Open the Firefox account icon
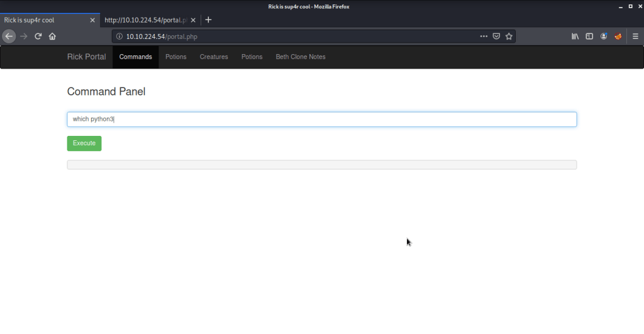 (604, 36)
